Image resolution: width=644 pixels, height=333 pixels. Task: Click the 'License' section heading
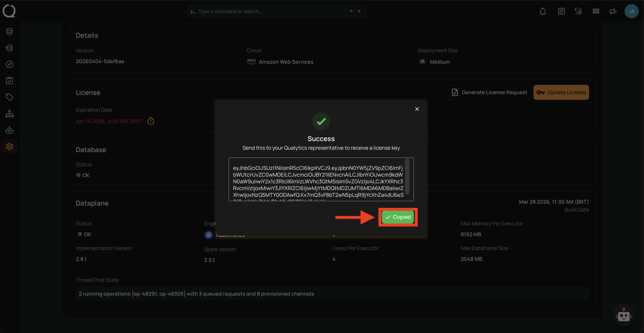pos(88,92)
